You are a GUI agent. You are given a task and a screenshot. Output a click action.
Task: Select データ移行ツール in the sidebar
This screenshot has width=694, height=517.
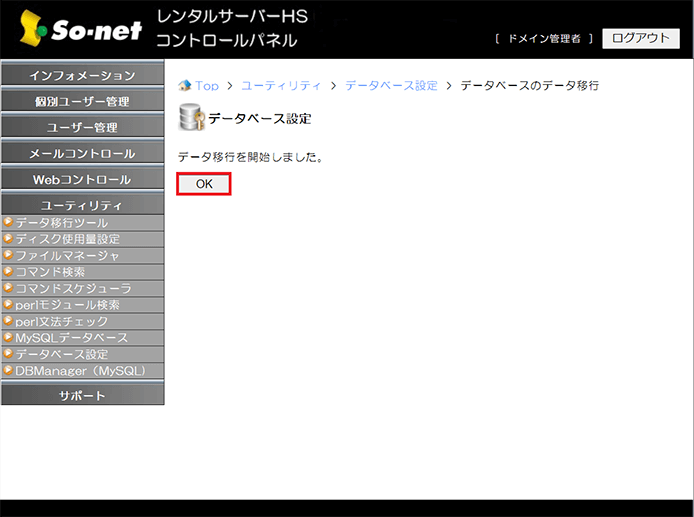point(62,223)
